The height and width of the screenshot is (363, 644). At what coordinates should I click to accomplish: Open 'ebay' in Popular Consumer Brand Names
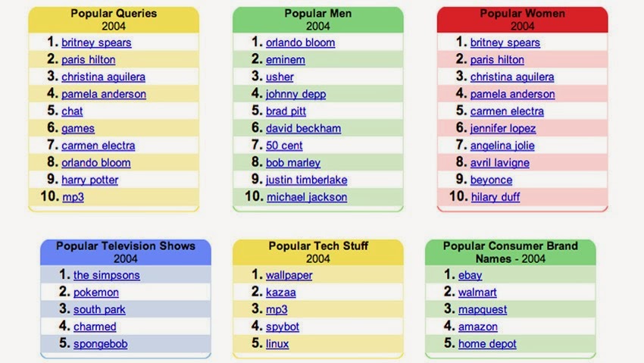click(x=470, y=275)
